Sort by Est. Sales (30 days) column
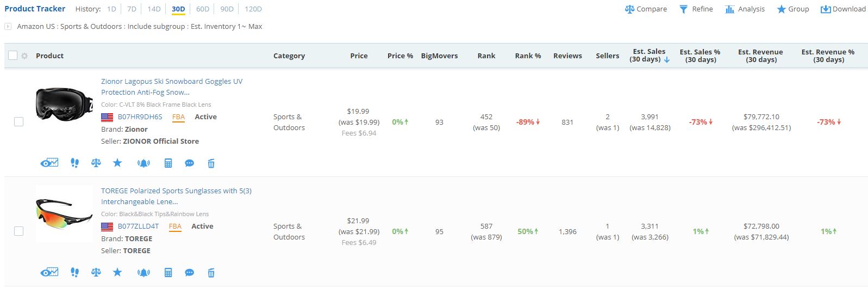 pos(650,56)
